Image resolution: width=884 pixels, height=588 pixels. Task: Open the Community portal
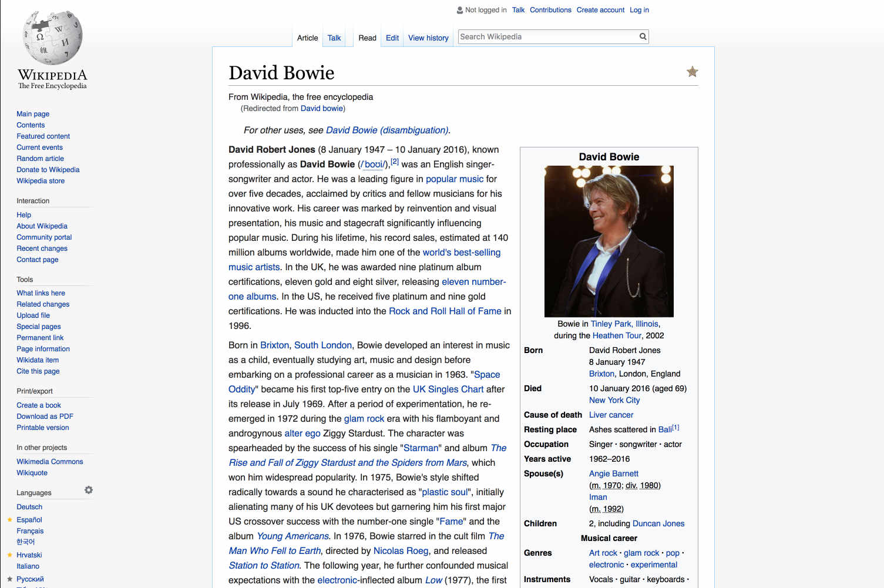44,237
